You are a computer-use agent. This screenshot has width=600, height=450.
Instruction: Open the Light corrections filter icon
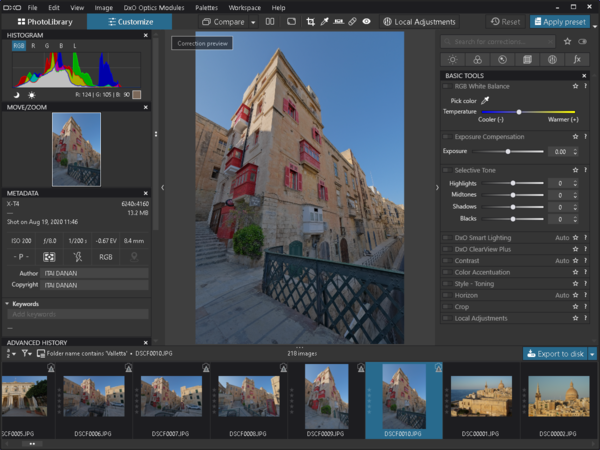tap(452, 59)
